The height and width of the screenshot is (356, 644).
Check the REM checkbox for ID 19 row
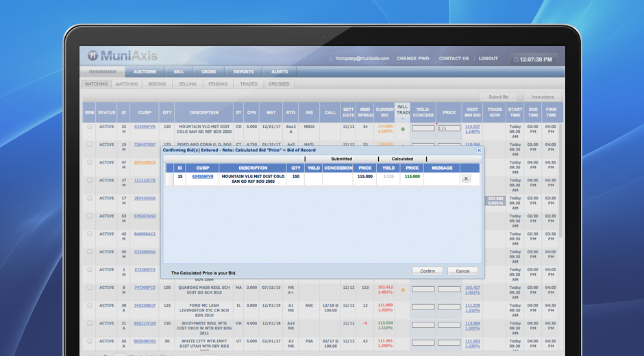coord(90,144)
